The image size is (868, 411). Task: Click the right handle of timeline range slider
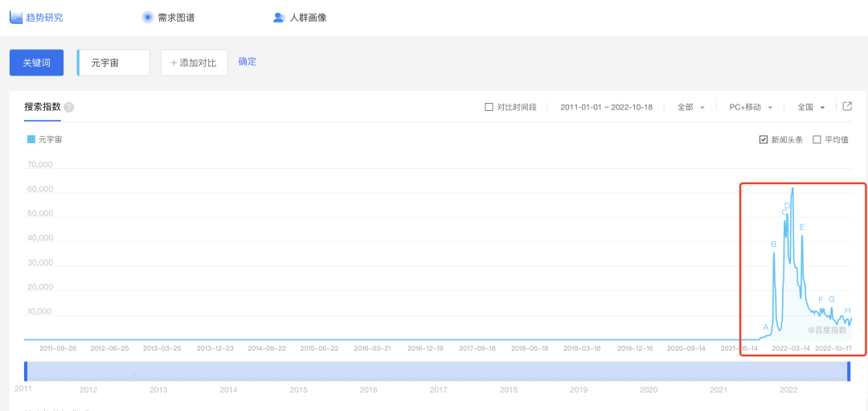click(848, 371)
